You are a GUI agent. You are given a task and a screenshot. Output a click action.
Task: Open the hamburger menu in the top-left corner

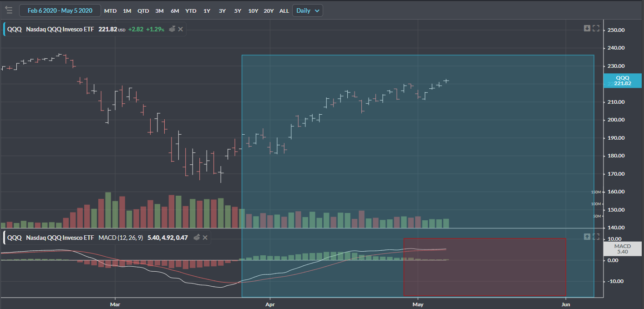click(x=9, y=10)
